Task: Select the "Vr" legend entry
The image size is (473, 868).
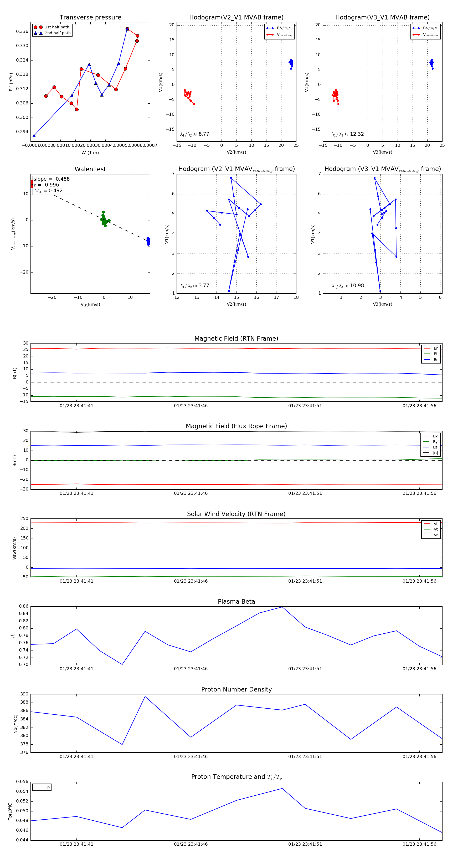Action: pyautogui.click(x=431, y=524)
